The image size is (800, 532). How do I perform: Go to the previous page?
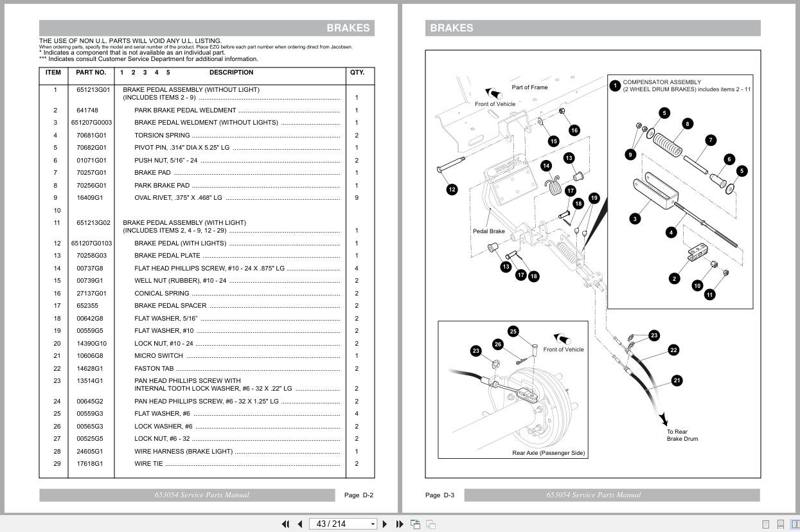click(299, 524)
